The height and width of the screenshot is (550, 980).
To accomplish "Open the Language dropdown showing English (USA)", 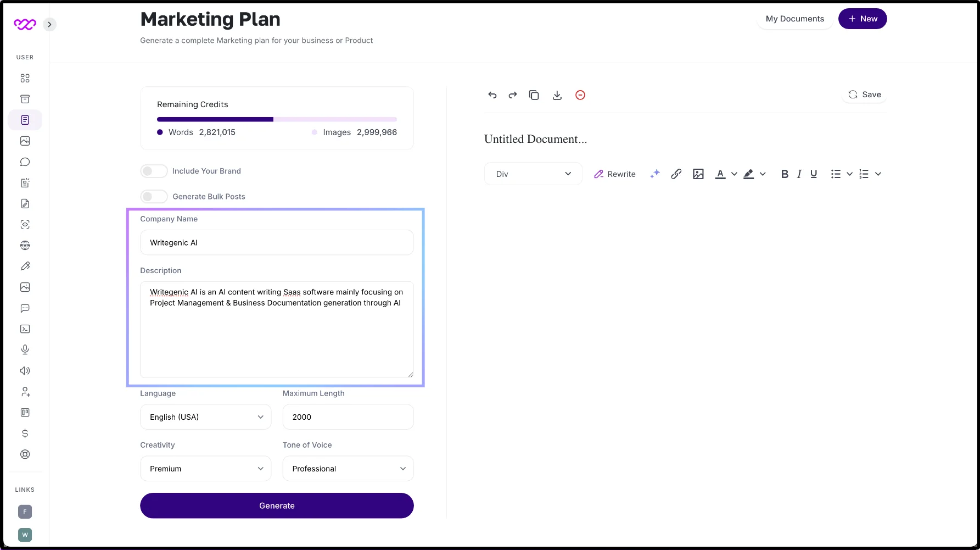I will click(x=206, y=417).
